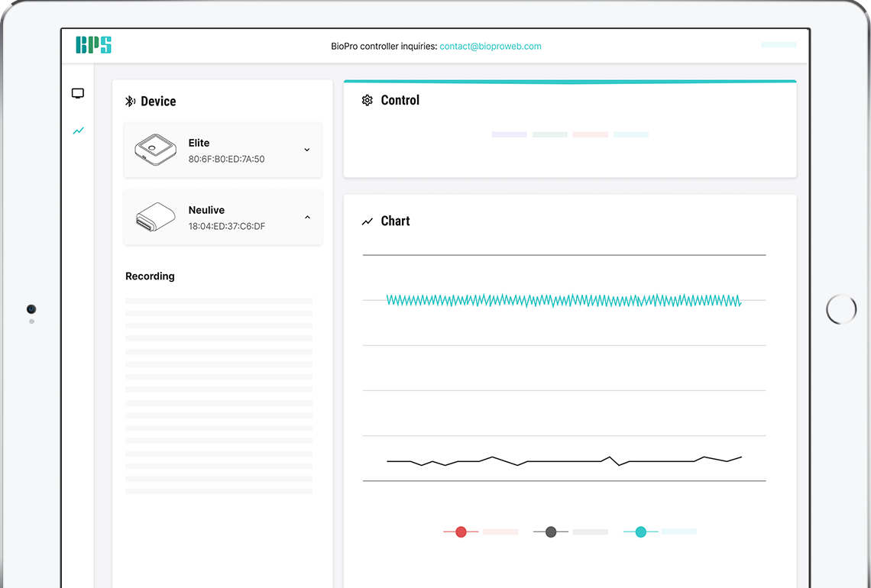871x588 pixels.
Task: Select the Neulive device name
Action: pyautogui.click(x=206, y=210)
